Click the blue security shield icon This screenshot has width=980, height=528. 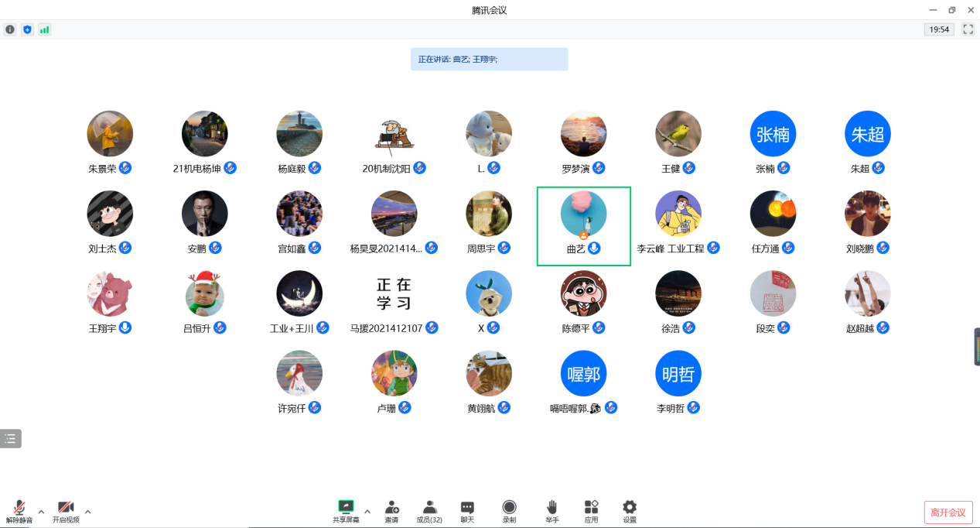pos(27,29)
